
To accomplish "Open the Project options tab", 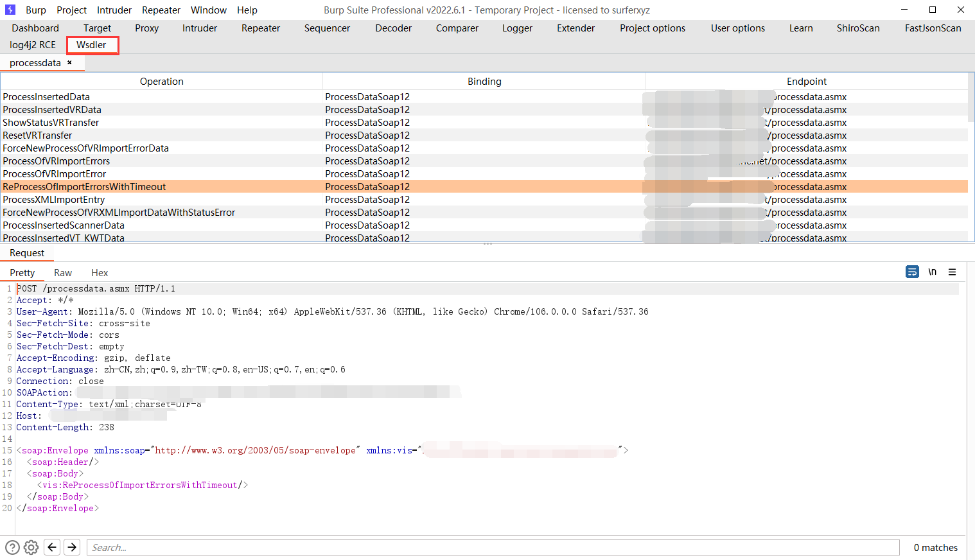I will click(x=653, y=28).
